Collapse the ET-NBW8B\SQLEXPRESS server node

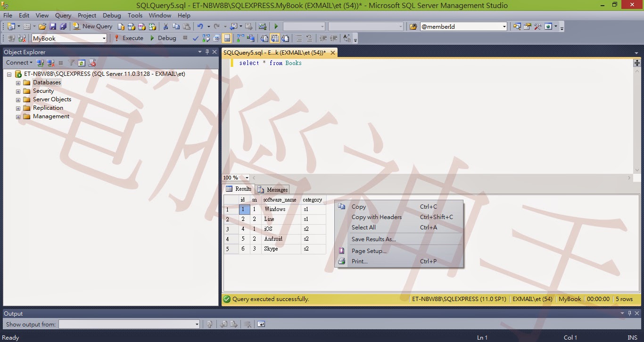(9, 74)
